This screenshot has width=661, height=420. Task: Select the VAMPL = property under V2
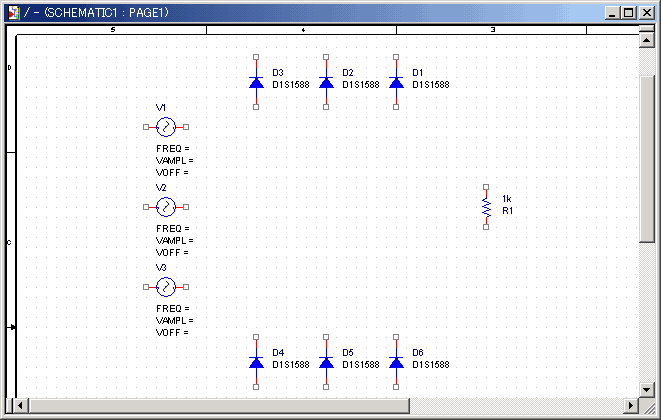pos(175,240)
